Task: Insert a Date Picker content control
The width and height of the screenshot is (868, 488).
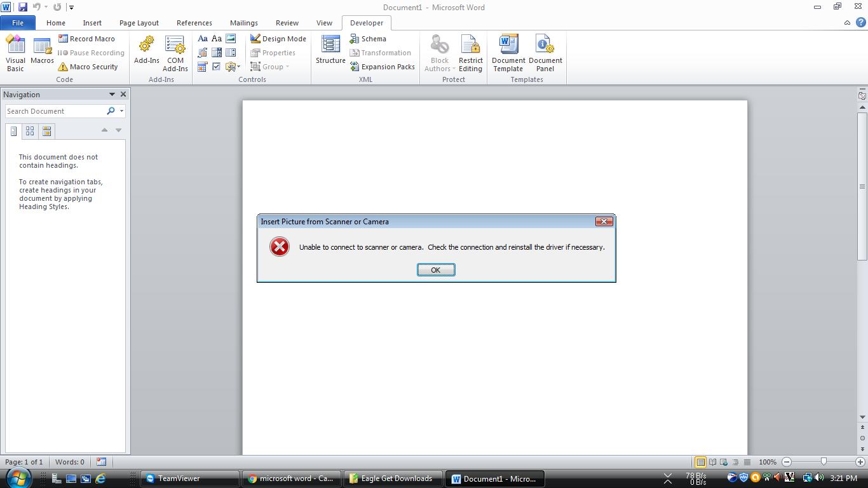Action: pos(203,67)
